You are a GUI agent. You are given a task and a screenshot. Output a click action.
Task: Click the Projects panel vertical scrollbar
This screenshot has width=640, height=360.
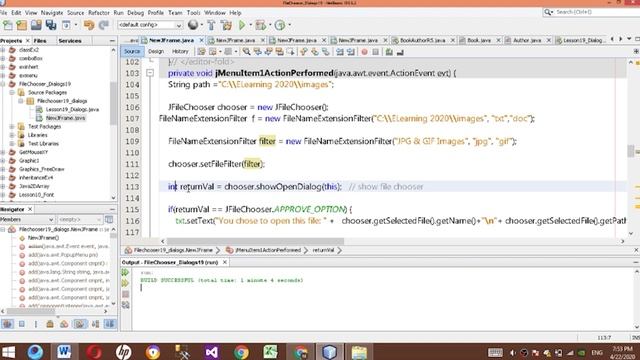click(x=113, y=102)
